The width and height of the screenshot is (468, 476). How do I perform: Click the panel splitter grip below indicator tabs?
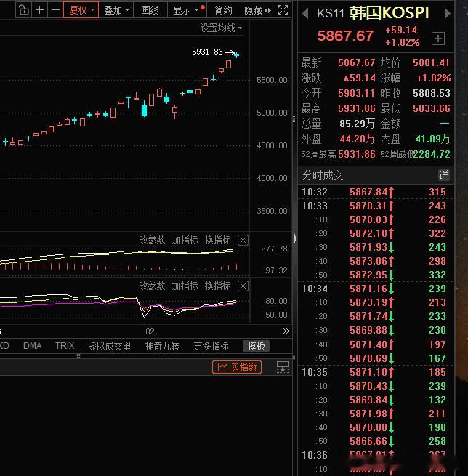tap(78, 356)
